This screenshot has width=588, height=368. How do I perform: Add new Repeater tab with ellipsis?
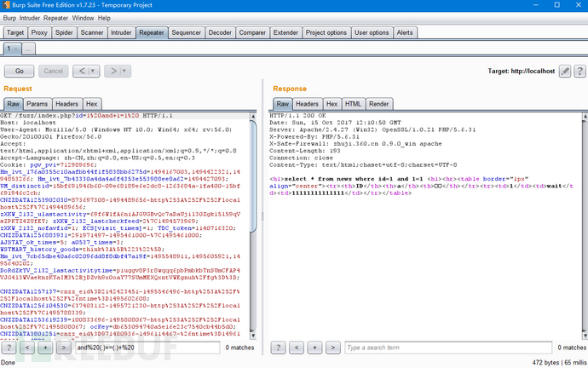28,49
